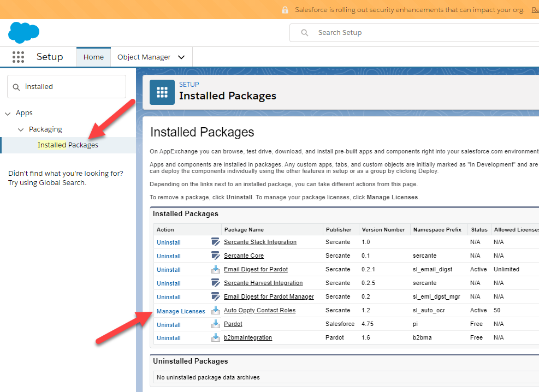Open the b2bmaIntegration package name link

[248, 337]
